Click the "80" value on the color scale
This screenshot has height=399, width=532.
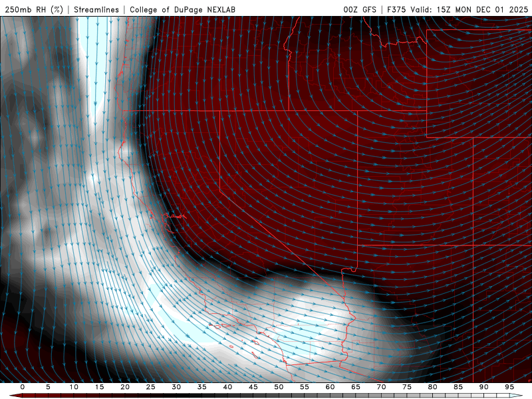click(x=433, y=387)
